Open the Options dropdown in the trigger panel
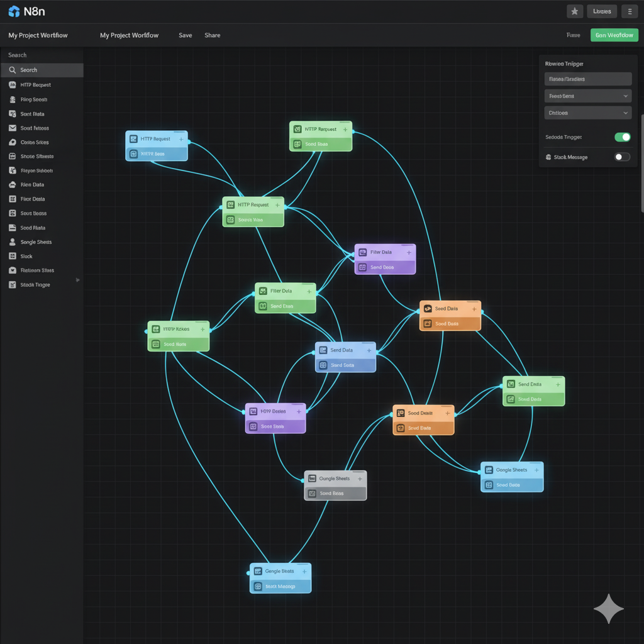 [587, 113]
